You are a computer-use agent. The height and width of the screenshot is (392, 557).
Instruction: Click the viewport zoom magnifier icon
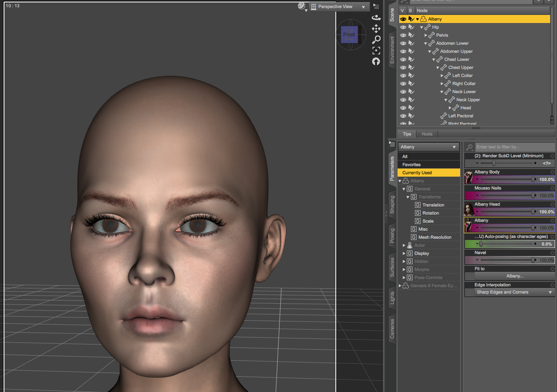click(x=376, y=40)
